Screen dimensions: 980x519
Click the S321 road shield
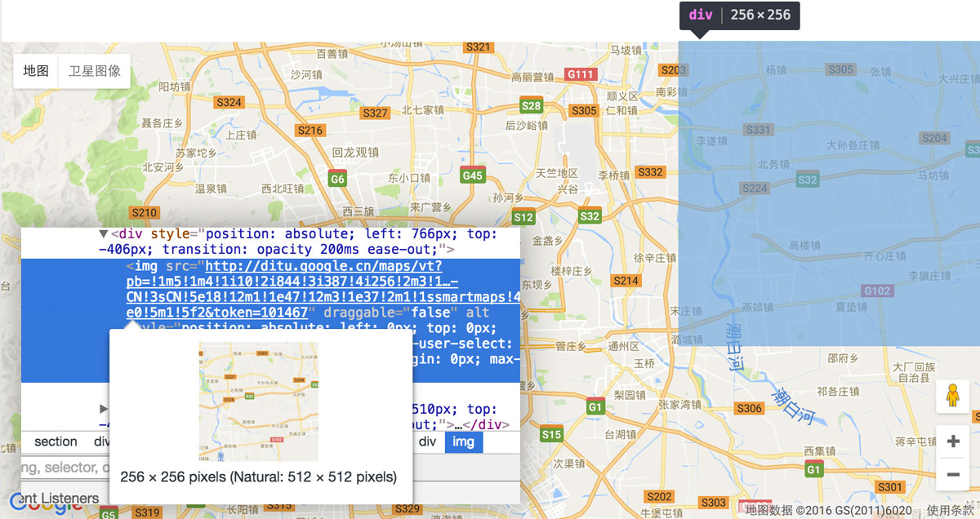coord(479,47)
